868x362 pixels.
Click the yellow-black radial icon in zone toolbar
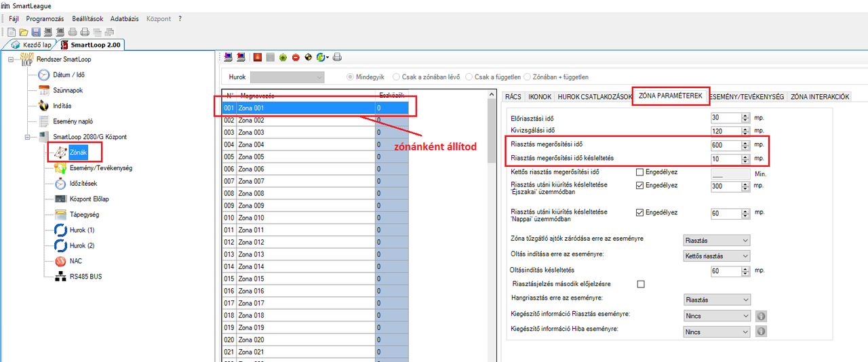point(309,57)
